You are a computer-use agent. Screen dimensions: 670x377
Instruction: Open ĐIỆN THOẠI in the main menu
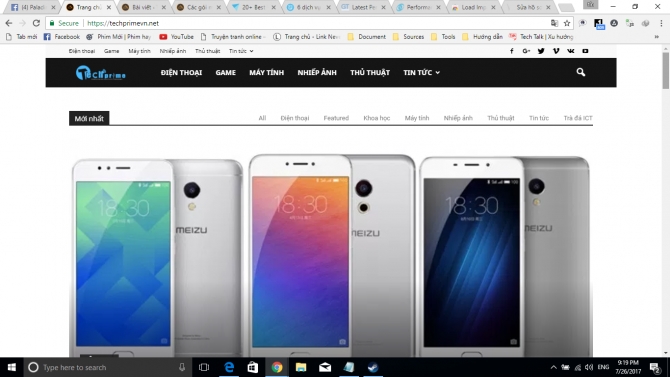(181, 73)
